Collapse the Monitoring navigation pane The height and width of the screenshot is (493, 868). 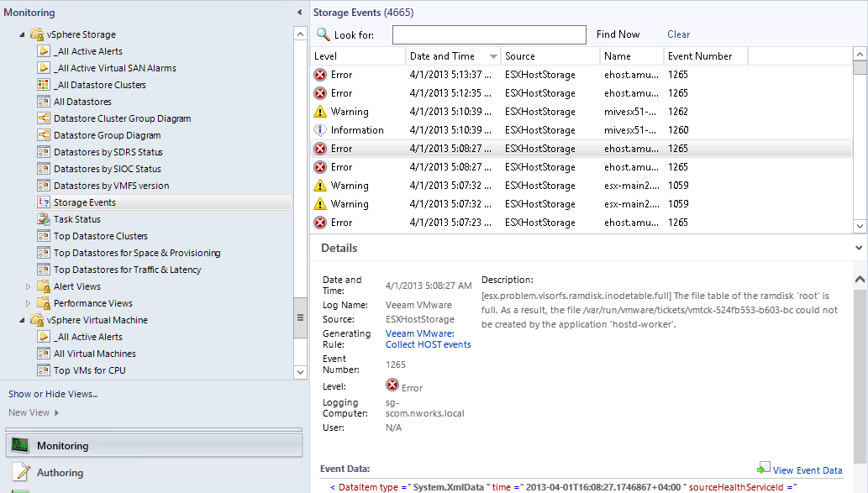[300, 13]
